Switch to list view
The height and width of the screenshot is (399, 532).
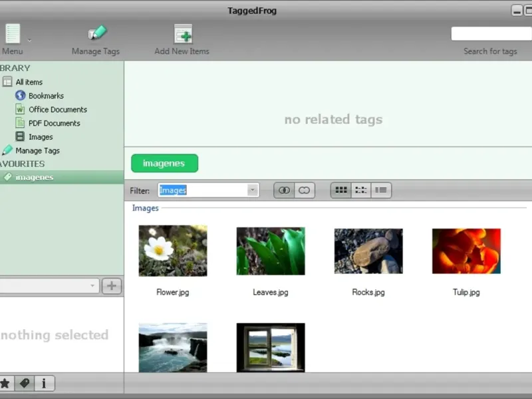click(381, 190)
